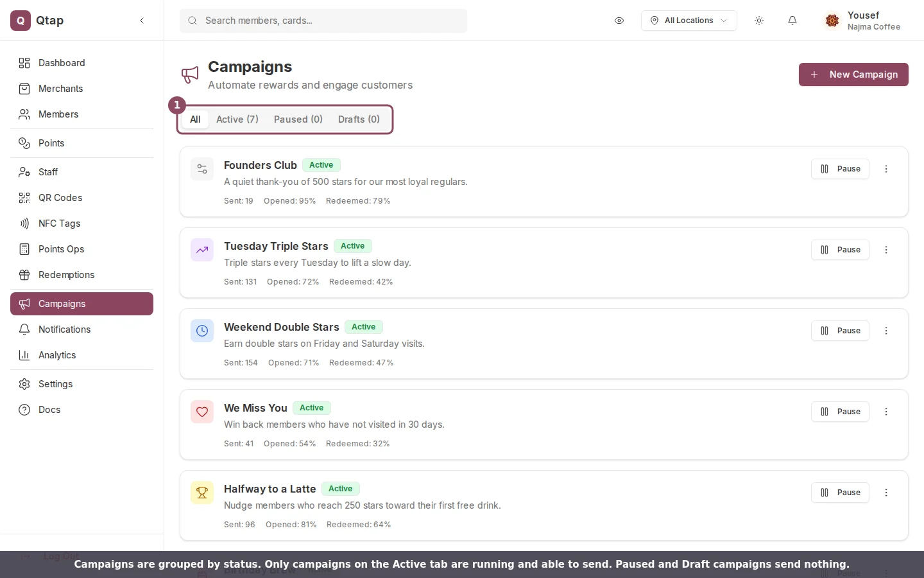924x578 pixels.
Task: Click the Weekend Double Stars title
Action: 282,327
